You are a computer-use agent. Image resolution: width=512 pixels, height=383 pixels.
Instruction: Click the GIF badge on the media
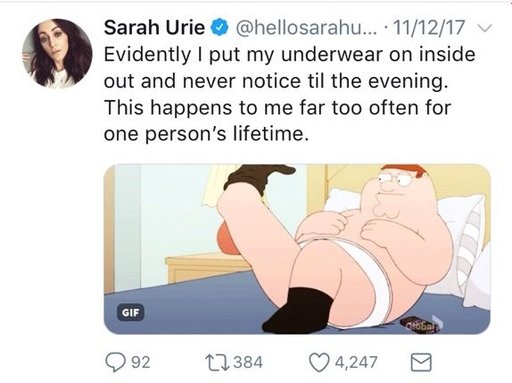coord(131,313)
